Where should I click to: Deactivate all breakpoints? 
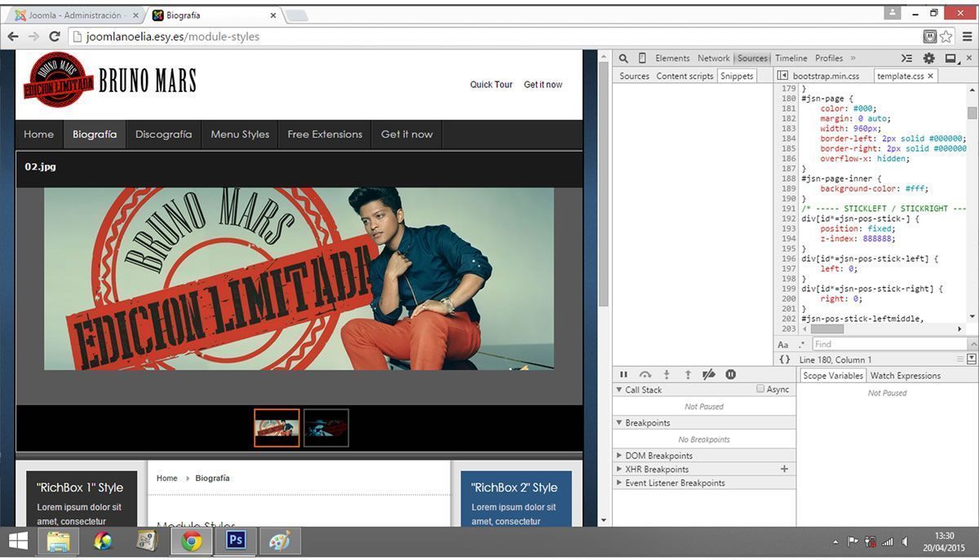(x=709, y=374)
